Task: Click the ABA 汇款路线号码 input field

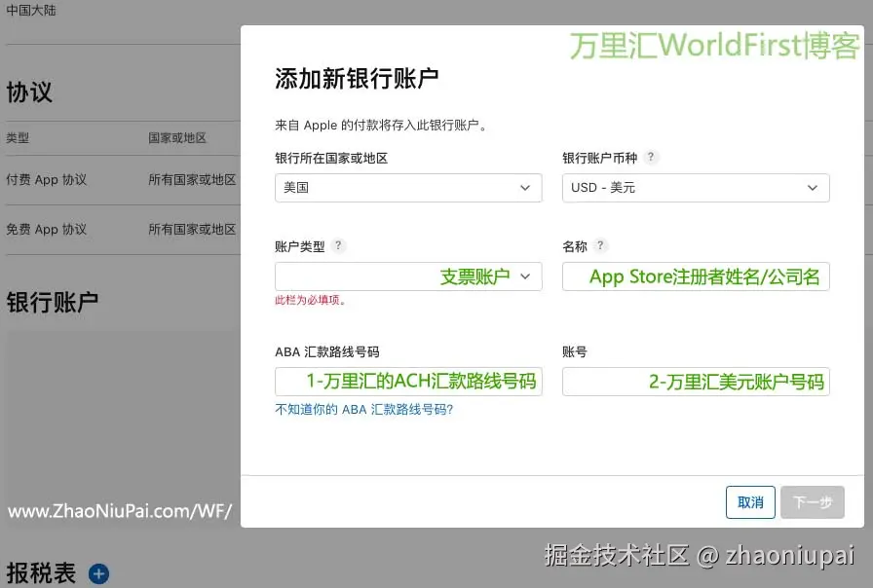Action: (x=408, y=381)
